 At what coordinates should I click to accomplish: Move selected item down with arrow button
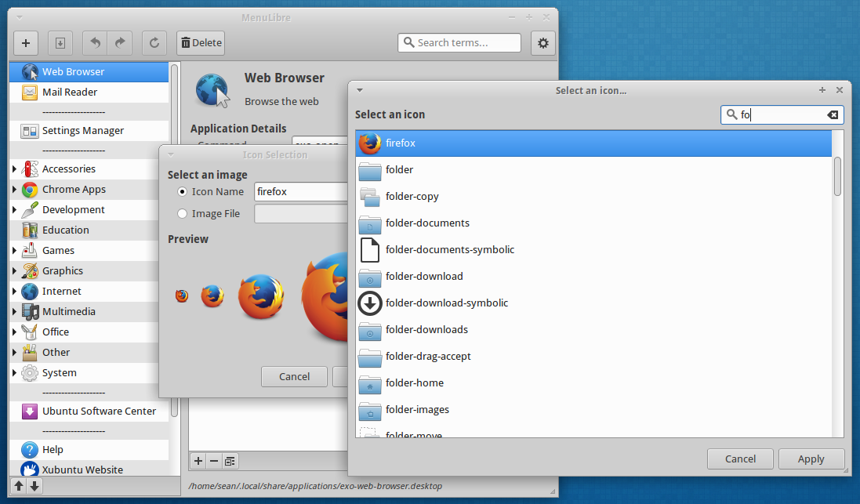(34, 486)
